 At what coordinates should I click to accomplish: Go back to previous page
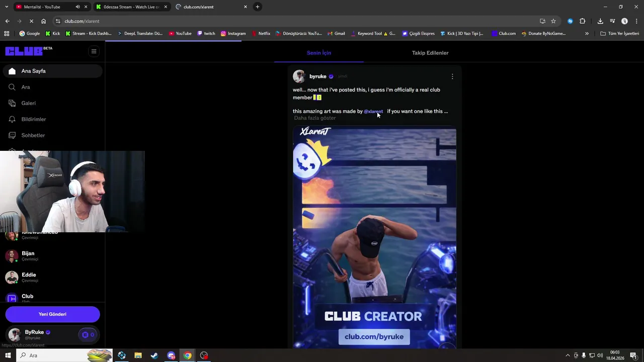click(x=7, y=21)
